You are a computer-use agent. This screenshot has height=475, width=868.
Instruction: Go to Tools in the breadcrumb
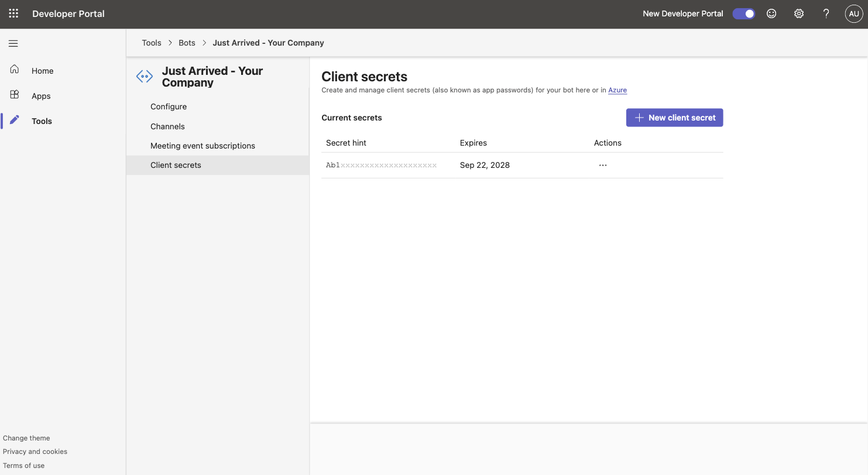(152, 43)
